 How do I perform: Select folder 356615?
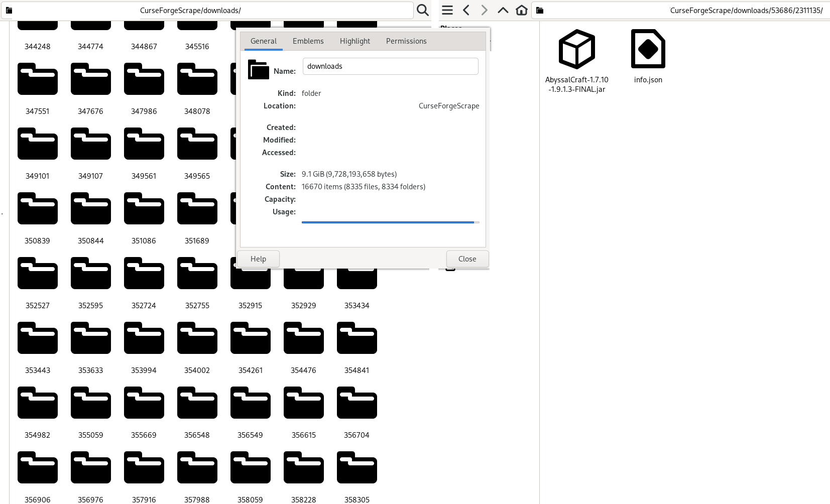pos(304,403)
